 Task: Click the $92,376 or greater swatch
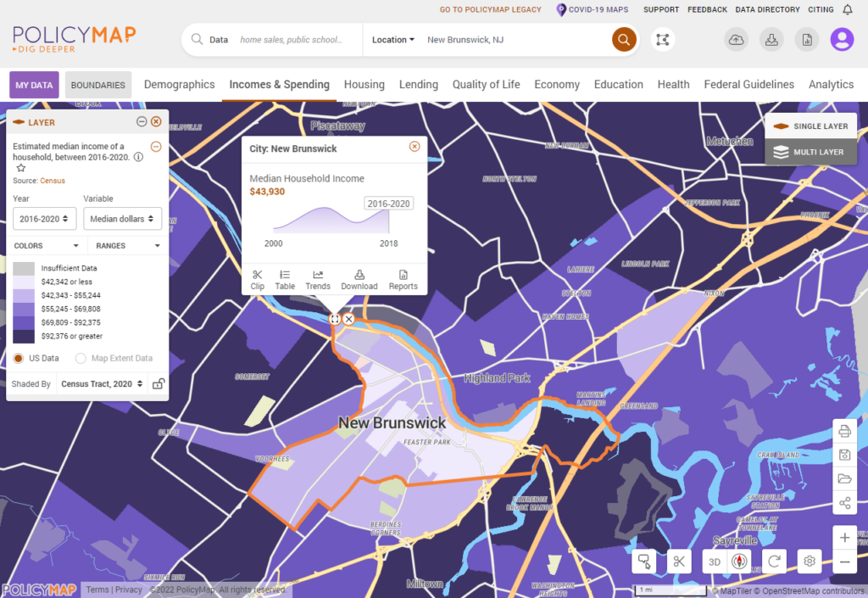tap(24, 336)
